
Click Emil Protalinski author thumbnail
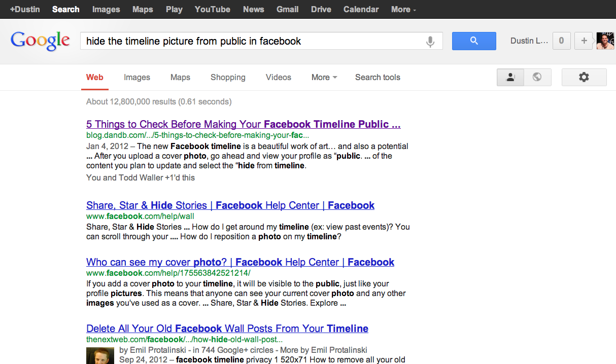tap(100, 355)
